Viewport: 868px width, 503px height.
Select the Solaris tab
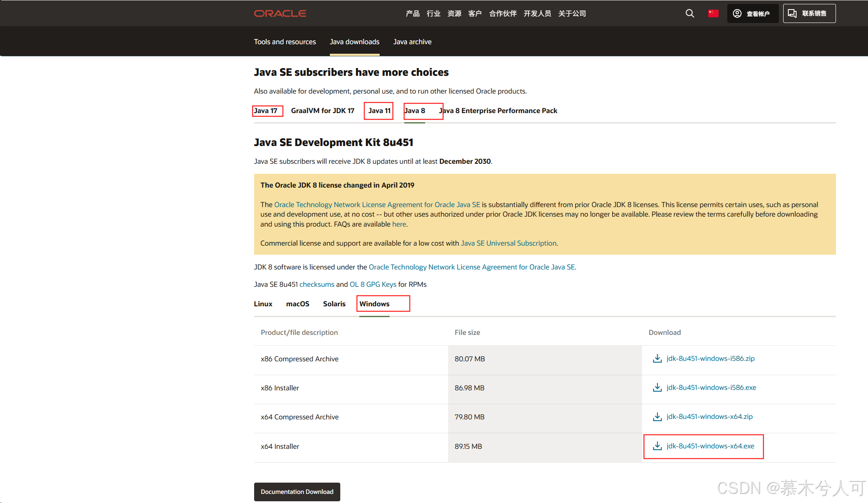click(x=334, y=304)
